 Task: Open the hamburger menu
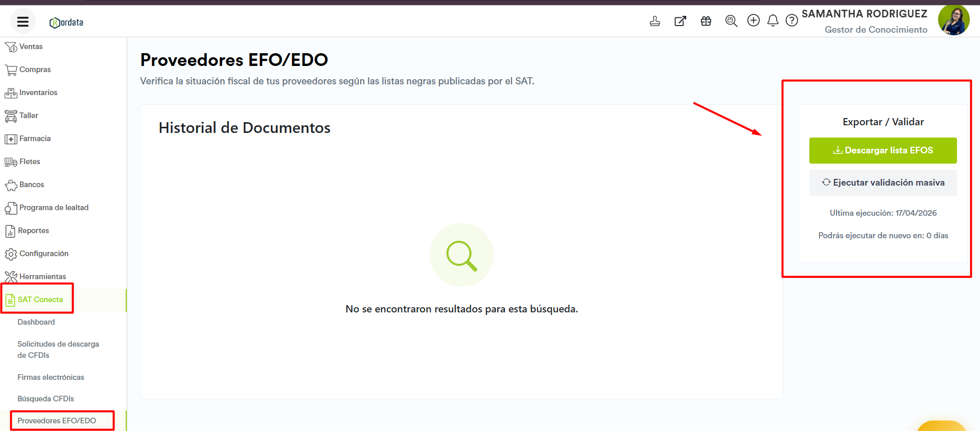[22, 21]
